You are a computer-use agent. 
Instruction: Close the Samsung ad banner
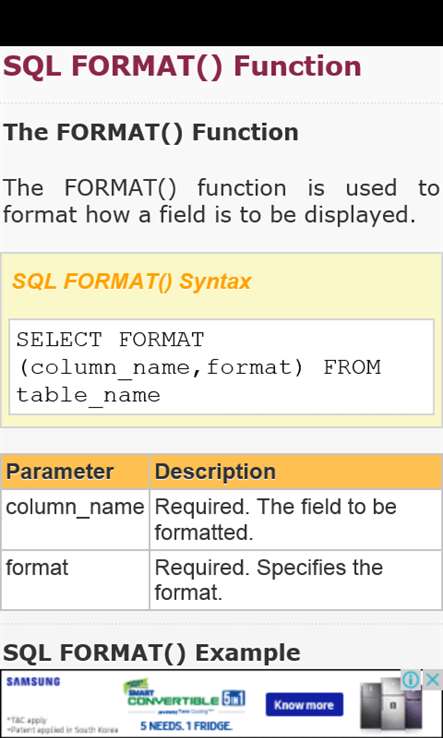click(x=432, y=680)
